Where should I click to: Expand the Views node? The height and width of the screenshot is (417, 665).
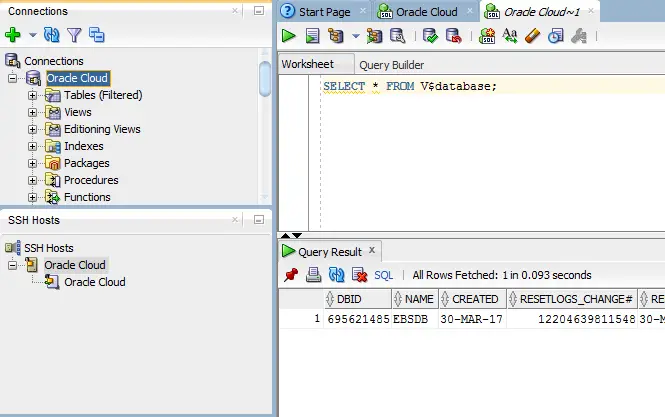click(32, 112)
